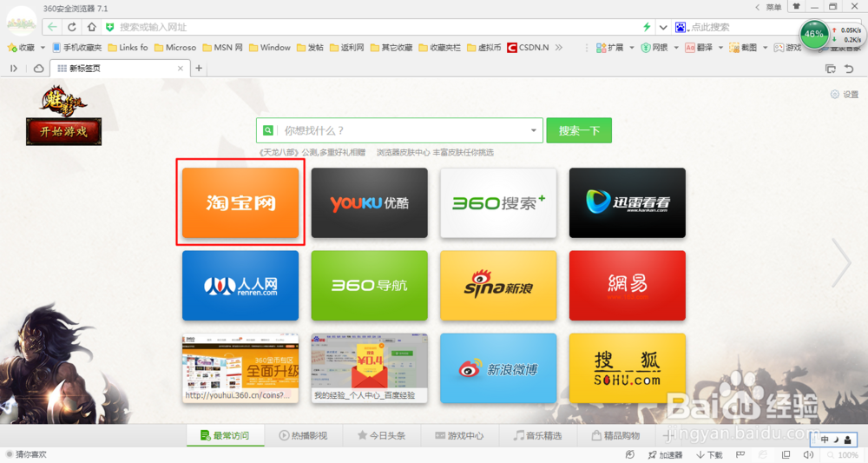
Task: Click the Baidu paw search engine icon
Action: click(x=681, y=27)
